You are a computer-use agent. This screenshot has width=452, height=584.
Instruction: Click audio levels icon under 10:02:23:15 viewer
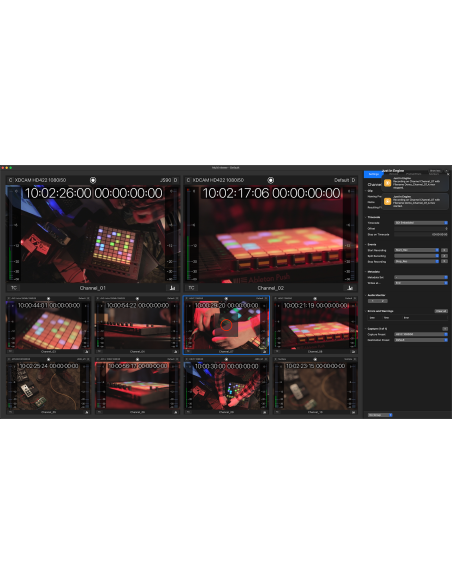click(353, 412)
